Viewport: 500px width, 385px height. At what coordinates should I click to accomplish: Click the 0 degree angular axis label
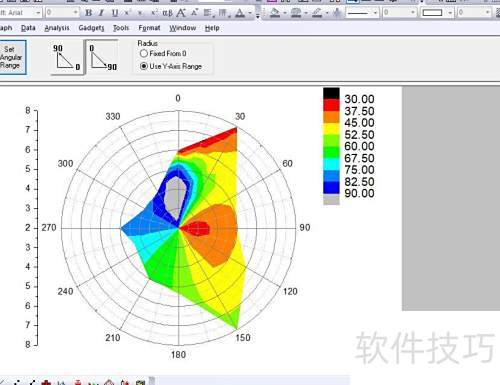pos(178,98)
